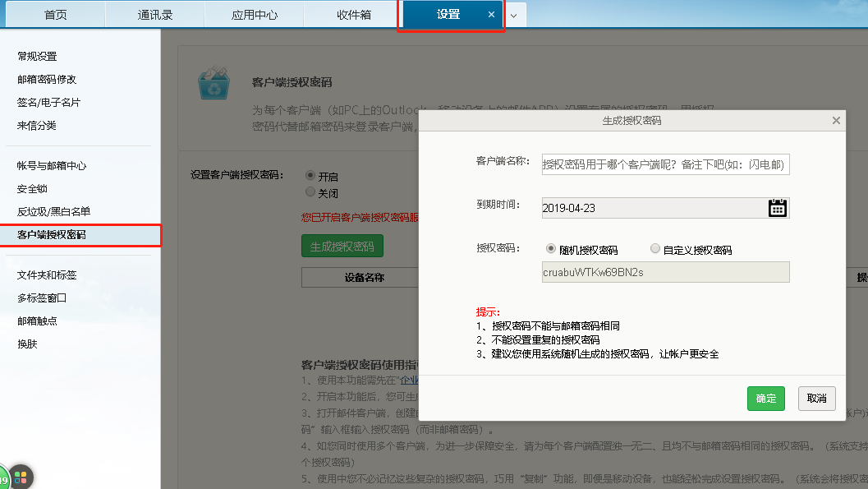Screen dimensions: 868x489
Task: Open 换肤 settings
Action: coord(27,344)
